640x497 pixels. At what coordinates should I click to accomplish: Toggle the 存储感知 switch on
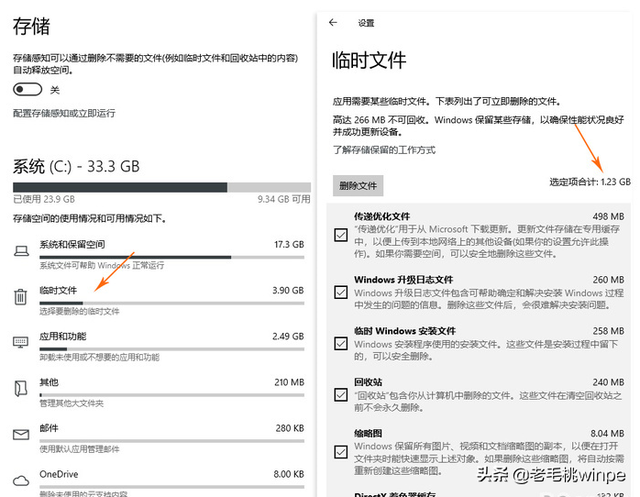27,89
